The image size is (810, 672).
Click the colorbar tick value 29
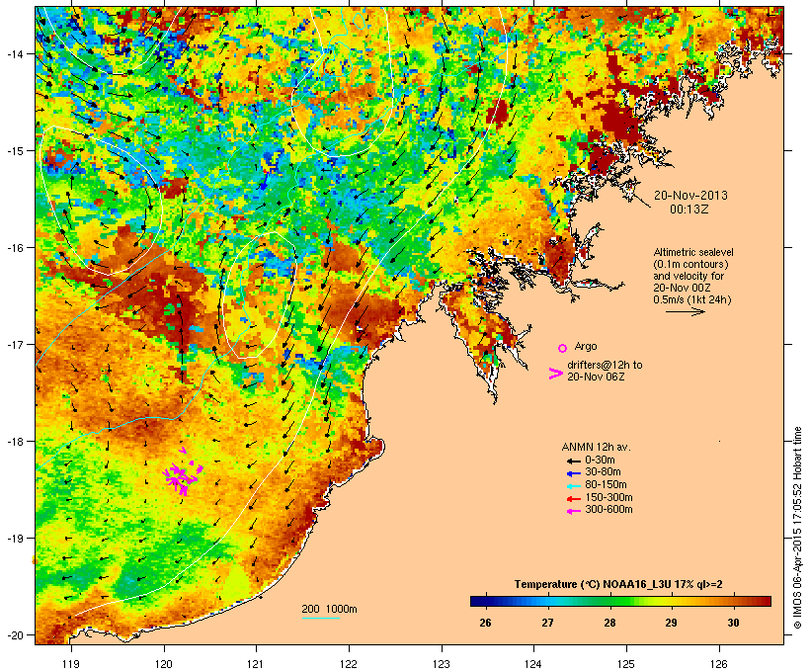tap(671, 623)
